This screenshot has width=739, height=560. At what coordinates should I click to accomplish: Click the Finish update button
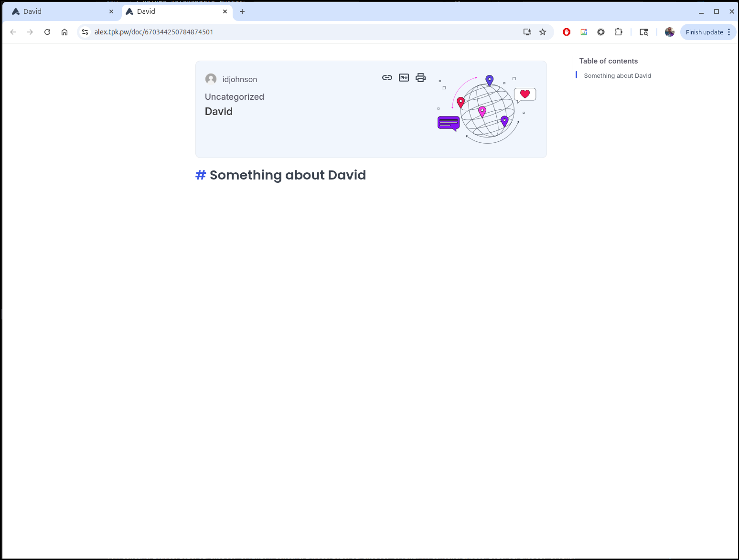[x=704, y=32]
